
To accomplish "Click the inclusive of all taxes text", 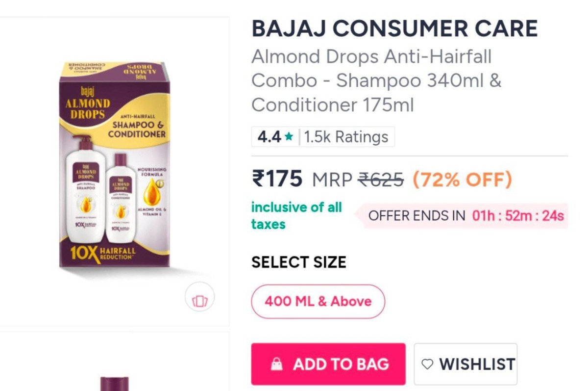I will coord(296,216).
